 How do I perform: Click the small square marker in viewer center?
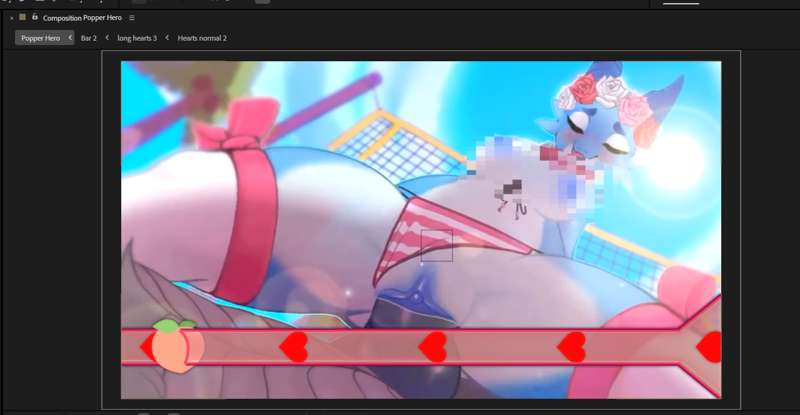coord(436,245)
